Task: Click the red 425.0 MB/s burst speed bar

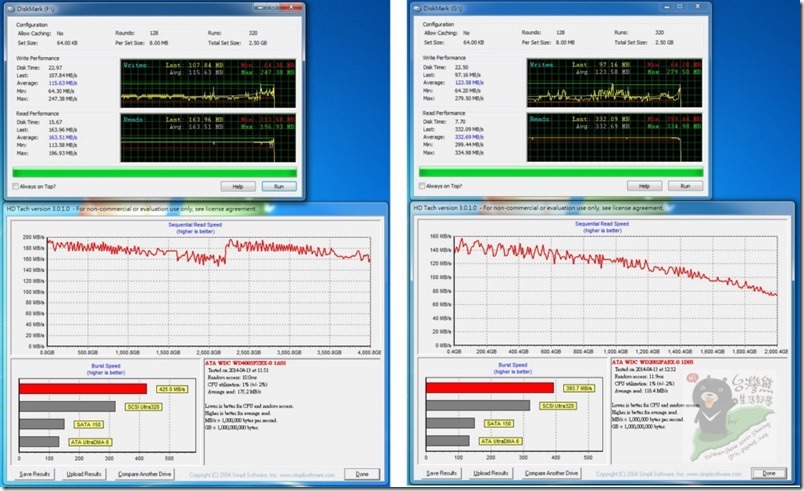Action: [83, 389]
